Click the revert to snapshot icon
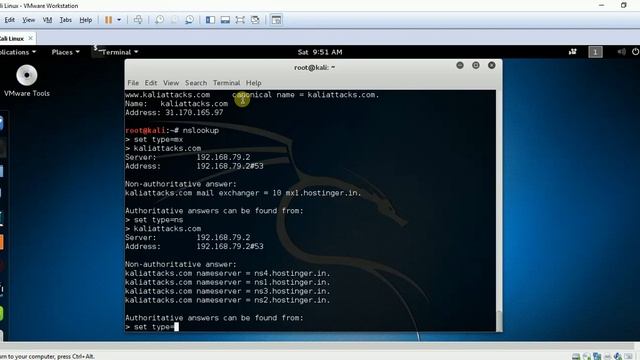Screen dimensions: 640x360 (x=174, y=20)
